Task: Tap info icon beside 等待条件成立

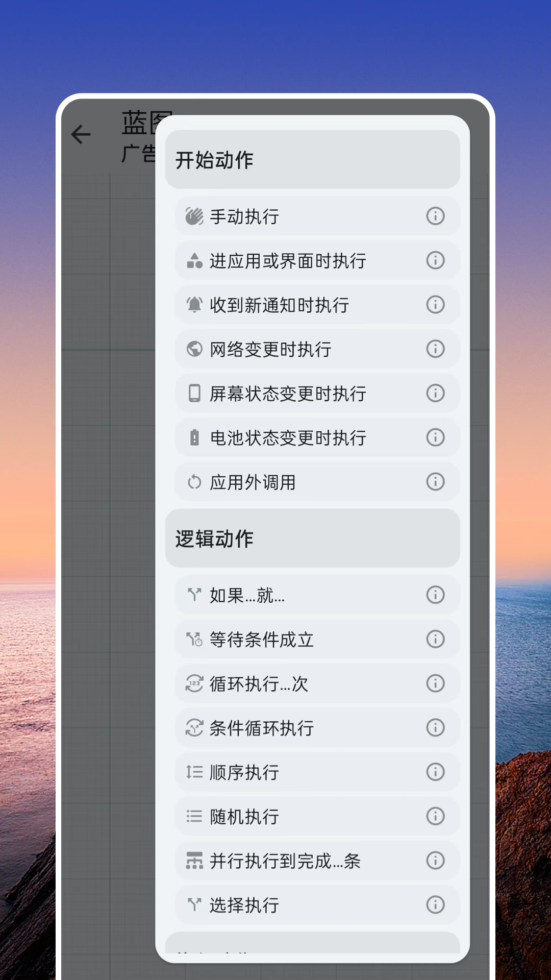Action: click(x=435, y=639)
